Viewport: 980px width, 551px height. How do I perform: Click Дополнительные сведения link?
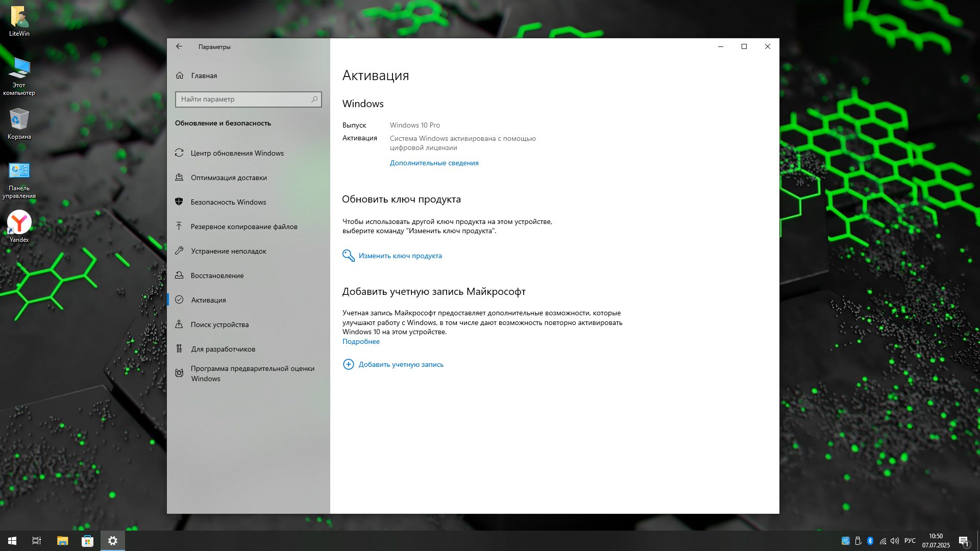434,163
